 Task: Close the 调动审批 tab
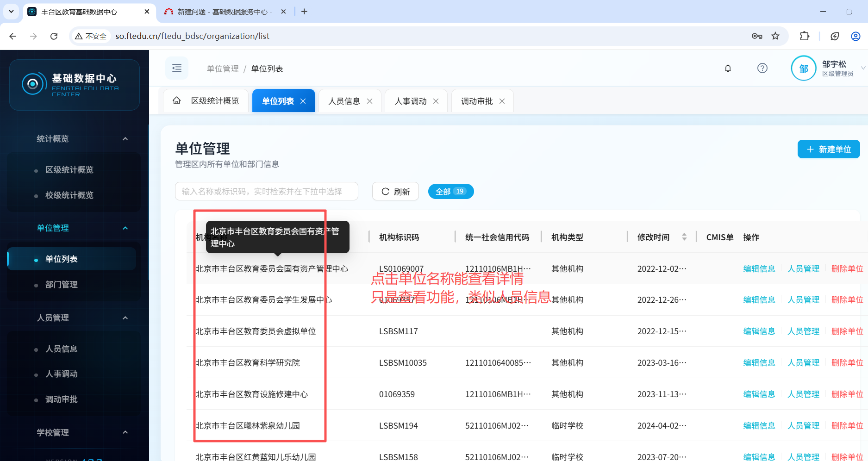(502, 101)
